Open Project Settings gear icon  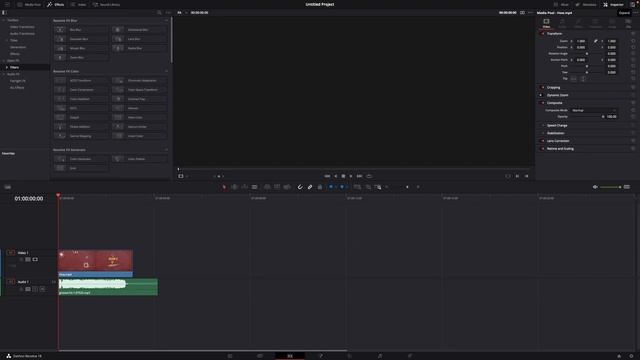(631, 356)
